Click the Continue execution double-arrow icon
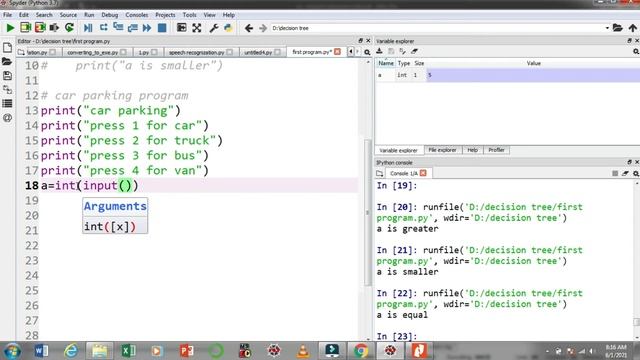 click(x=147, y=28)
